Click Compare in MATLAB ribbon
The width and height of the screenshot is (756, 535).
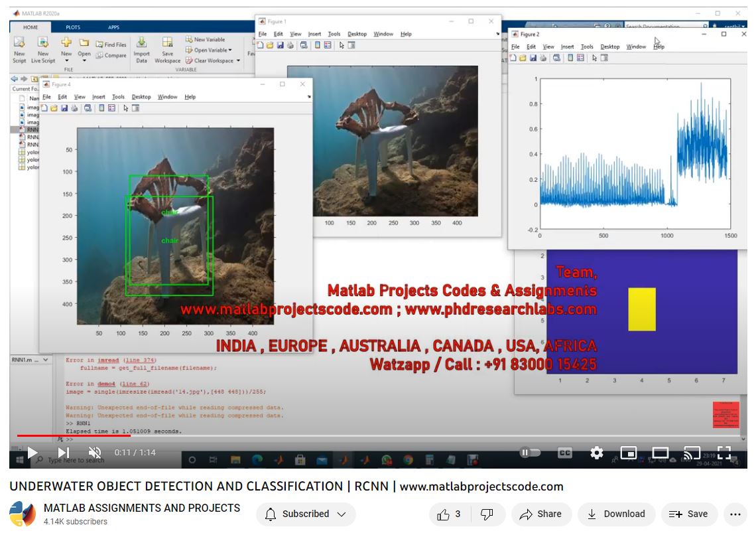pos(111,56)
